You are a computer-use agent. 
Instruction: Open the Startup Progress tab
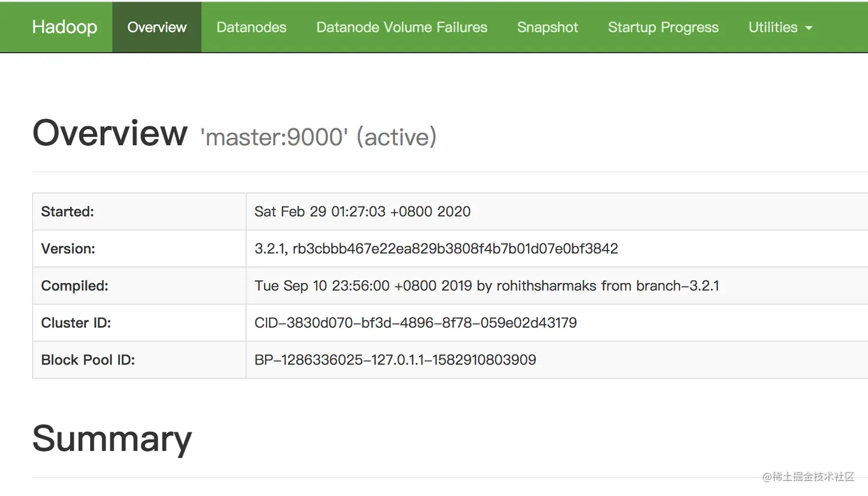tap(663, 27)
